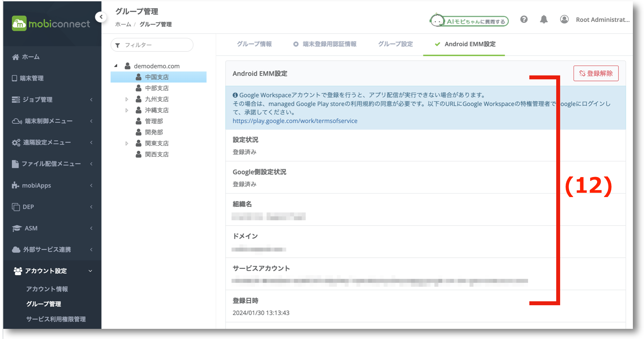Open the Google Play terms of service link
The width and height of the screenshot is (644, 339).
(x=294, y=121)
